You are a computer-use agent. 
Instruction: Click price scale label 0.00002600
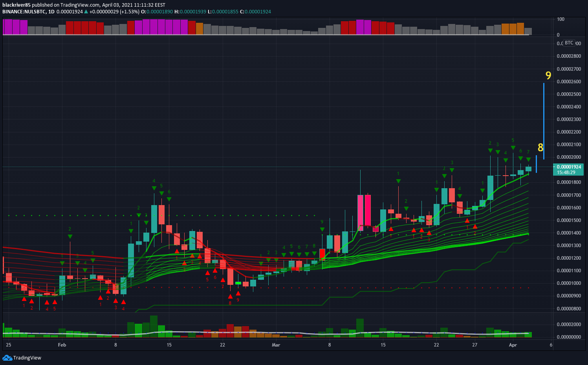click(569, 82)
